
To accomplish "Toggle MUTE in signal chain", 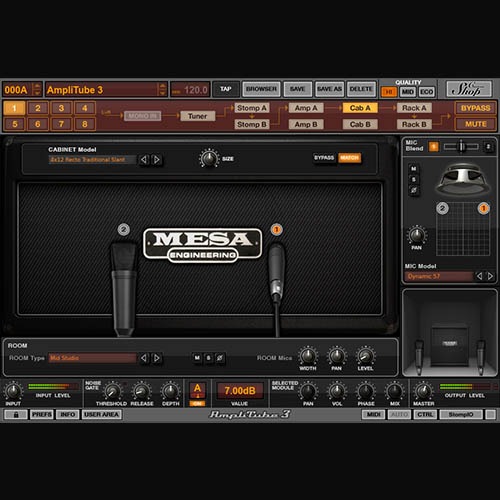I will 475,124.
